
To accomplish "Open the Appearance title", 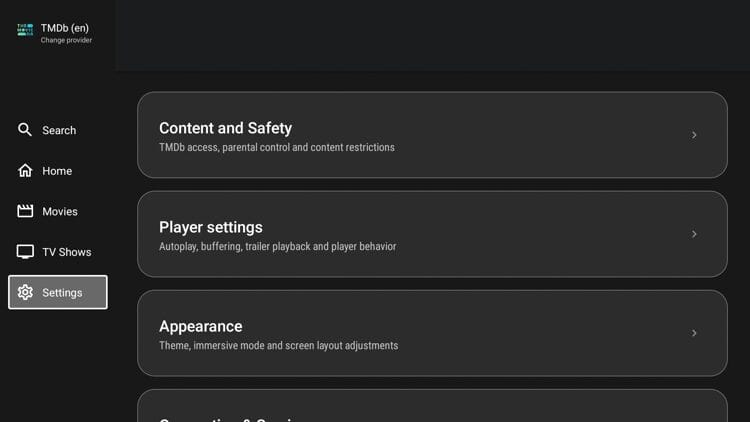I will tap(200, 326).
